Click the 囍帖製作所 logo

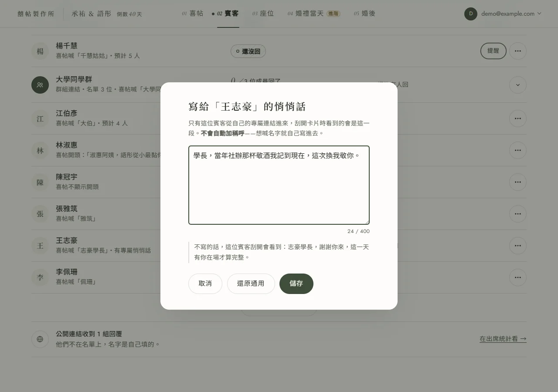click(x=36, y=14)
